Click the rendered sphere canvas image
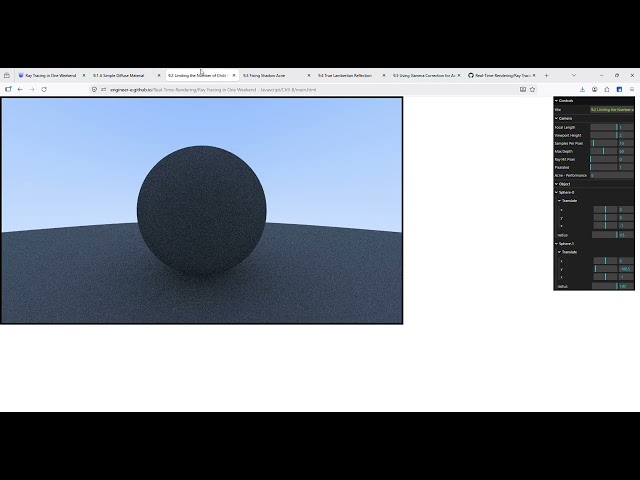 pos(202,210)
